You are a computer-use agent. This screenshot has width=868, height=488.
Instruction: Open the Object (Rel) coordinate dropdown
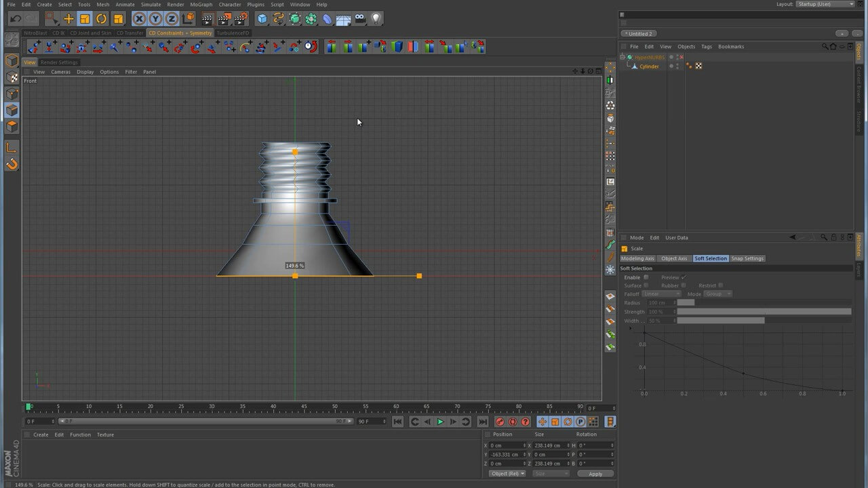pyautogui.click(x=507, y=474)
